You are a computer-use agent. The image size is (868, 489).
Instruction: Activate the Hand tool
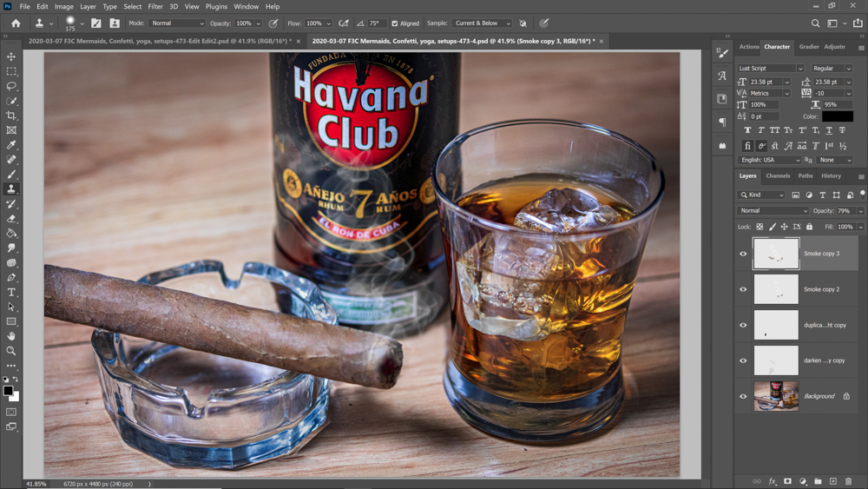pos(11,336)
